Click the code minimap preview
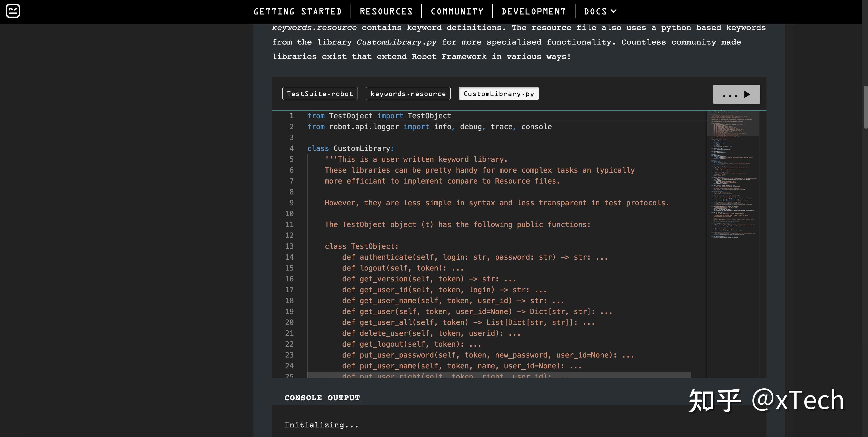 [733, 175]
